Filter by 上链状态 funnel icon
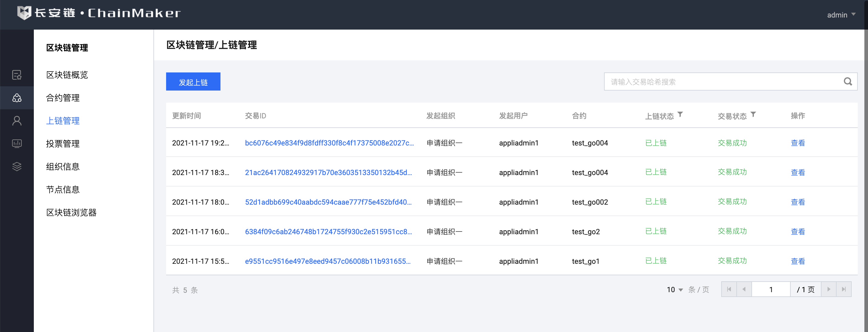Viewport: 868px width, 332px height. click(x=680, y=114)
